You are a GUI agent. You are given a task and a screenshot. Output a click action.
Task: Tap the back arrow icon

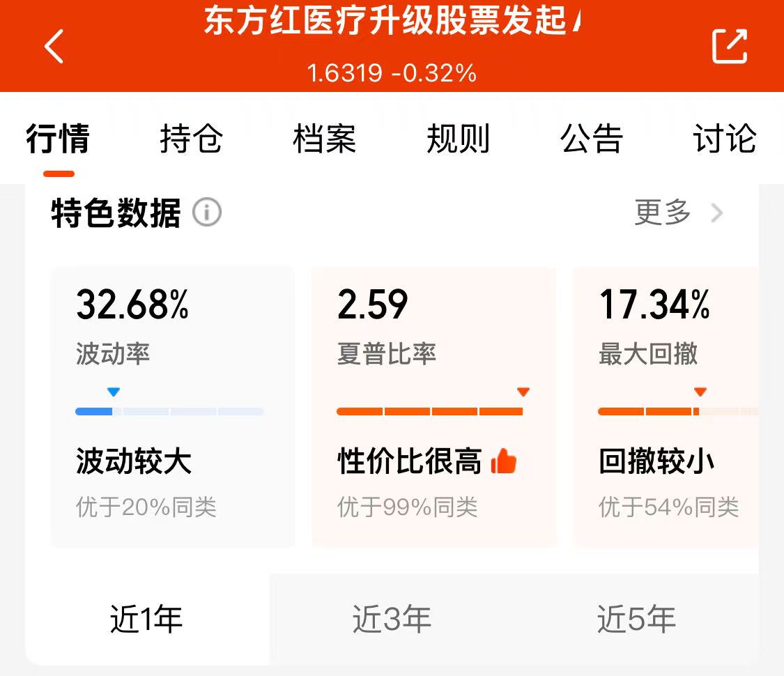[54, 47]
